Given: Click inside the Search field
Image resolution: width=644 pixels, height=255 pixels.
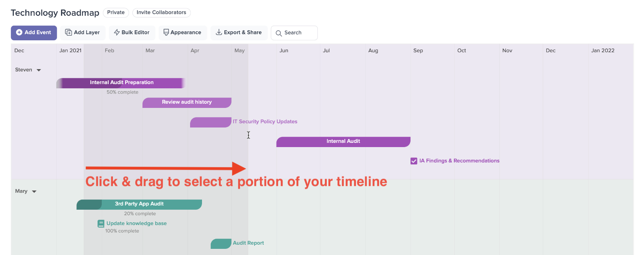Looking at the screenshot, I should [x=294, y=33].
